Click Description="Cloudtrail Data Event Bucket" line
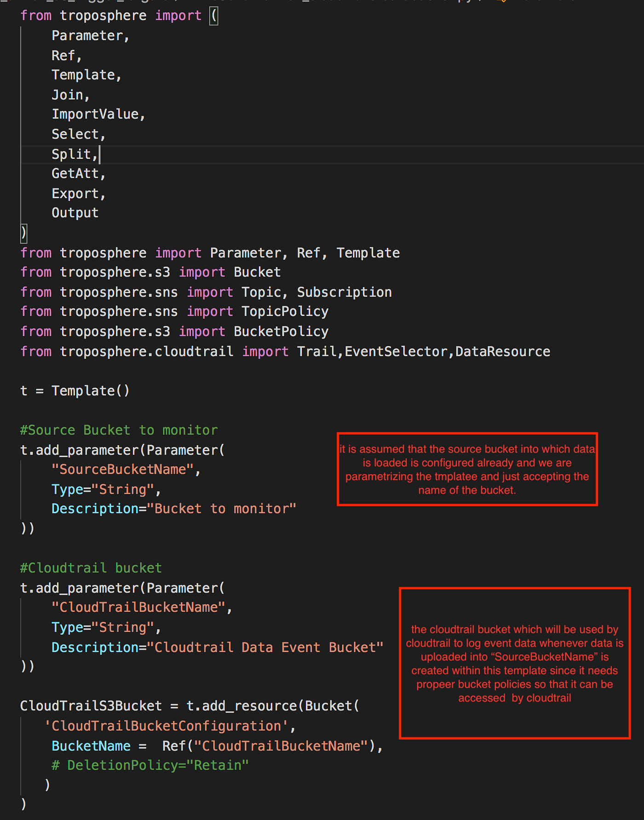 click(x=218, y=648)
